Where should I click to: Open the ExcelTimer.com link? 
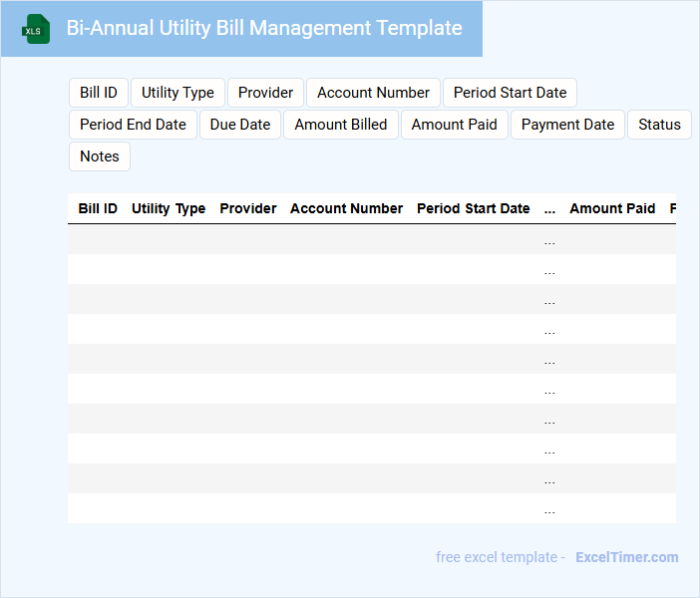(626, 557)
